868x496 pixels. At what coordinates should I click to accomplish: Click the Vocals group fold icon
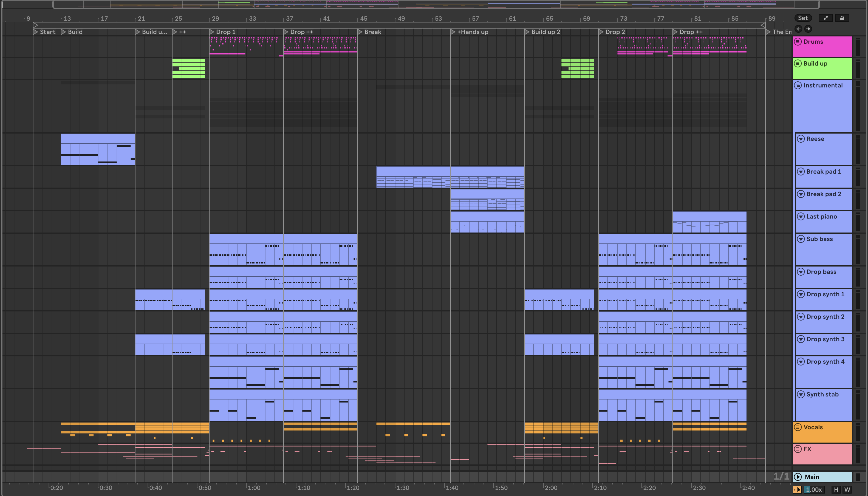(x=798, y=427)
